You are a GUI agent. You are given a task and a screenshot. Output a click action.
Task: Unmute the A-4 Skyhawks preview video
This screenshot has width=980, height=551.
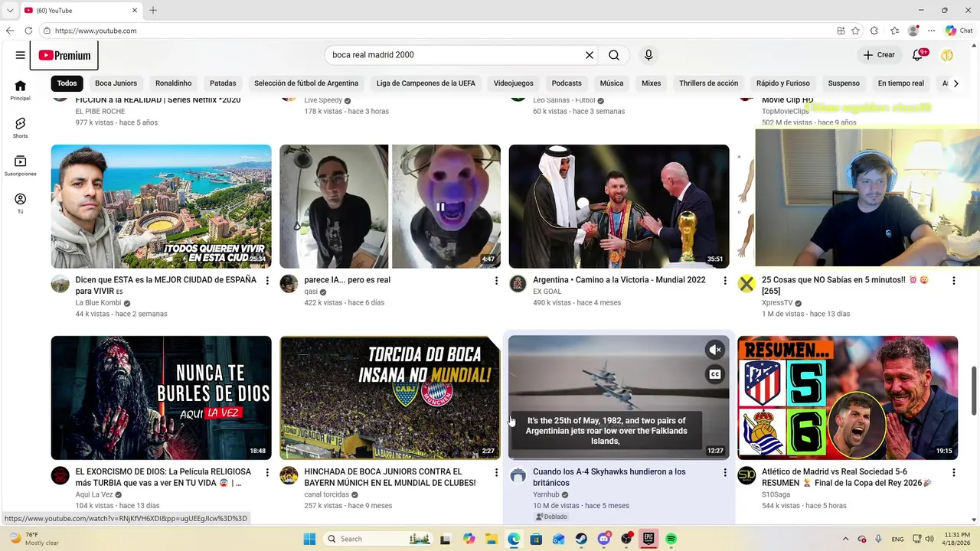click(714, 350)
